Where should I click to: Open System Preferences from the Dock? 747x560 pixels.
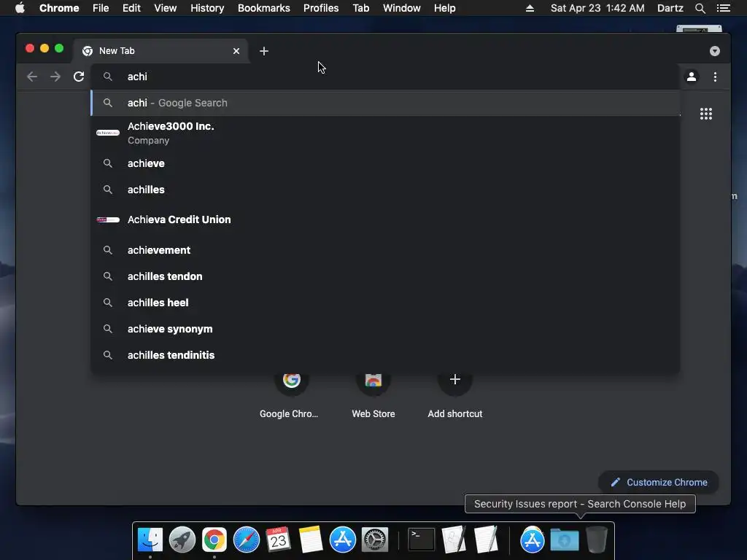[375, 540]
